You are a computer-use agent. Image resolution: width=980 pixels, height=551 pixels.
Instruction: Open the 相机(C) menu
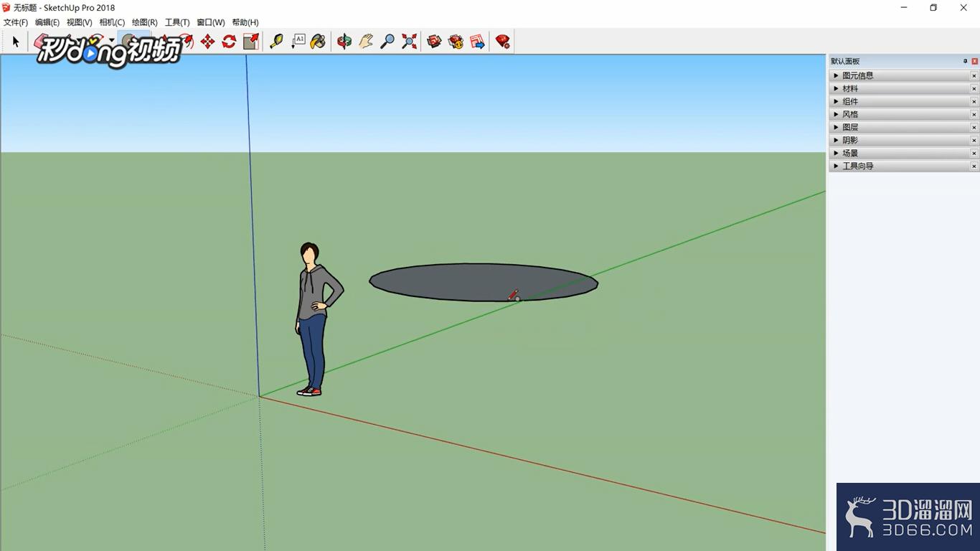tap(112, 22)
